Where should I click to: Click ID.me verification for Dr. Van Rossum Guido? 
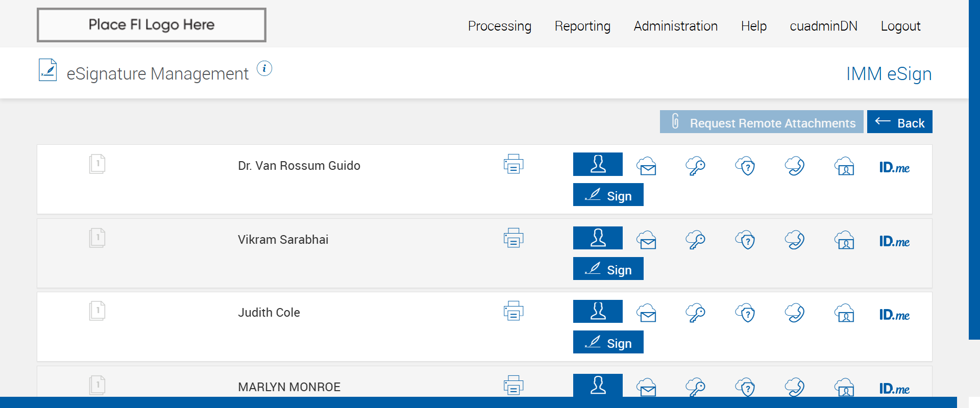(x=894, y=167)
